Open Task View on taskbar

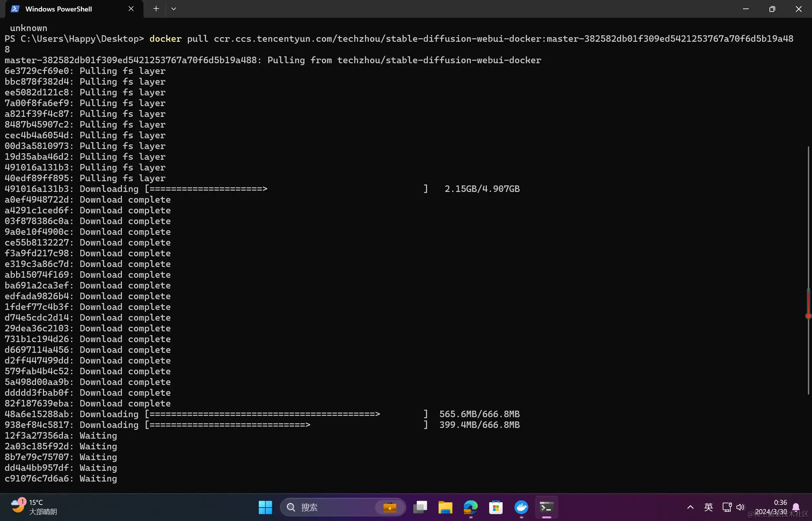click(x=420, y=507)
